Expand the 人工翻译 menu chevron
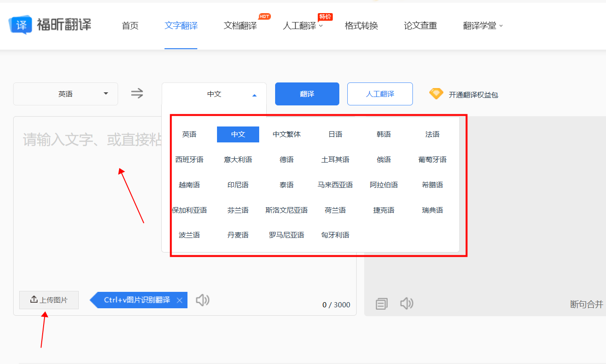This screenshot has width=606, height=364. coord(321,26)
